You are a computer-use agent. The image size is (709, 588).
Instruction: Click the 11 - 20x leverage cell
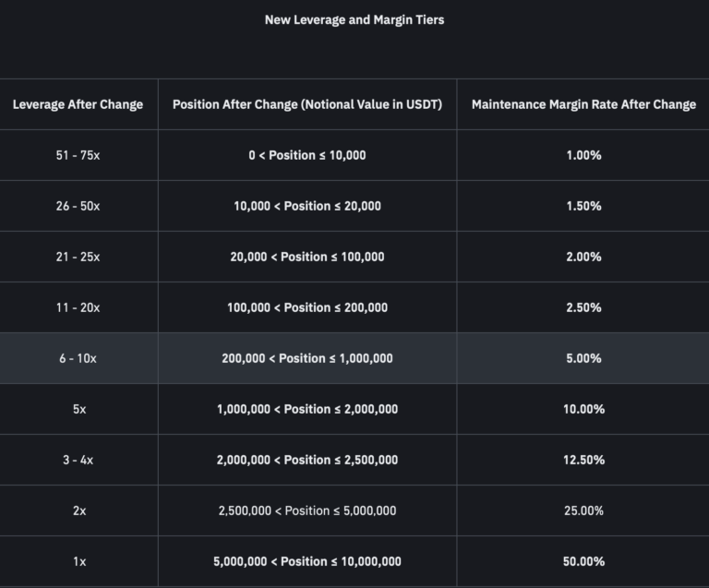click(78, 307)
